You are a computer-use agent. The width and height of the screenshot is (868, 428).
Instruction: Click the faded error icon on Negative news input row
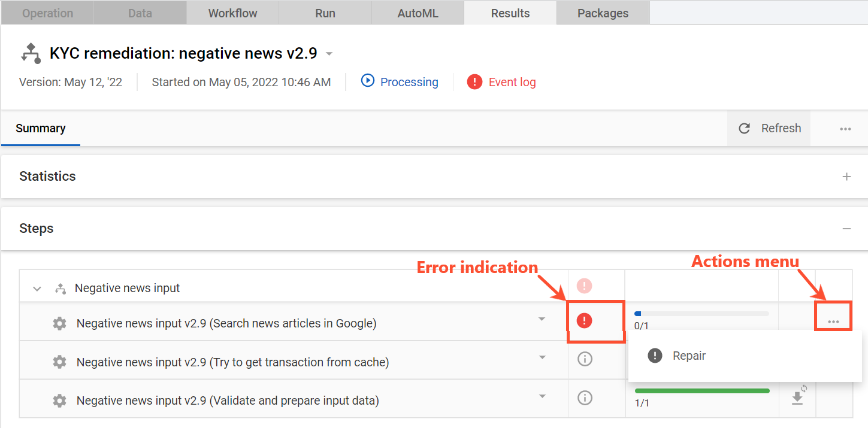(x=584, y=286)
